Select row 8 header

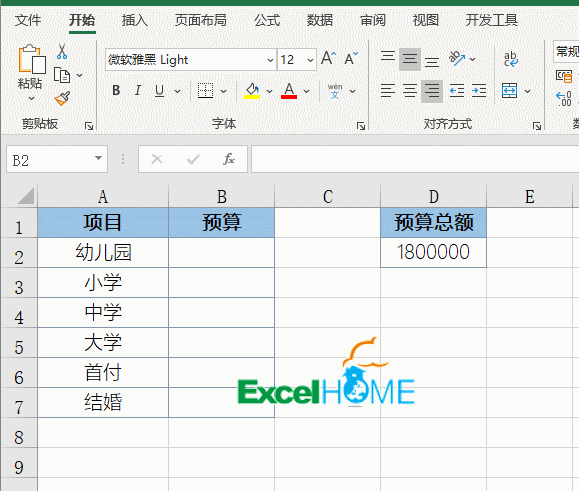coord(19,433)
